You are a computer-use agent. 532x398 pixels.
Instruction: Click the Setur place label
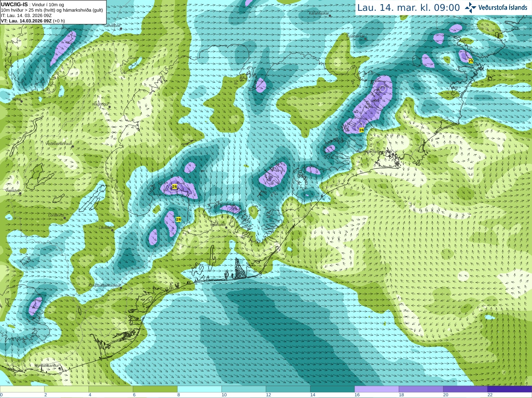(17, 99)
